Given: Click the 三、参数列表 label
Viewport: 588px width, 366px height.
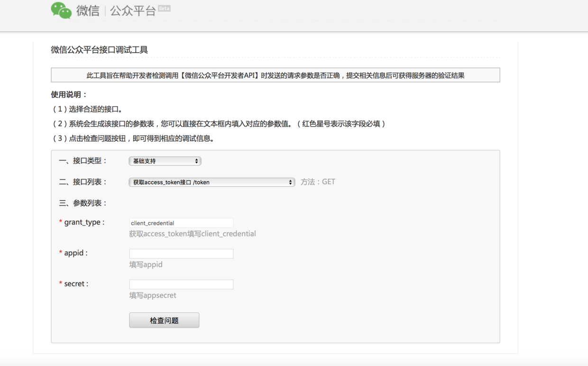Looking at the screenshot, I should (x=83, y=203).
